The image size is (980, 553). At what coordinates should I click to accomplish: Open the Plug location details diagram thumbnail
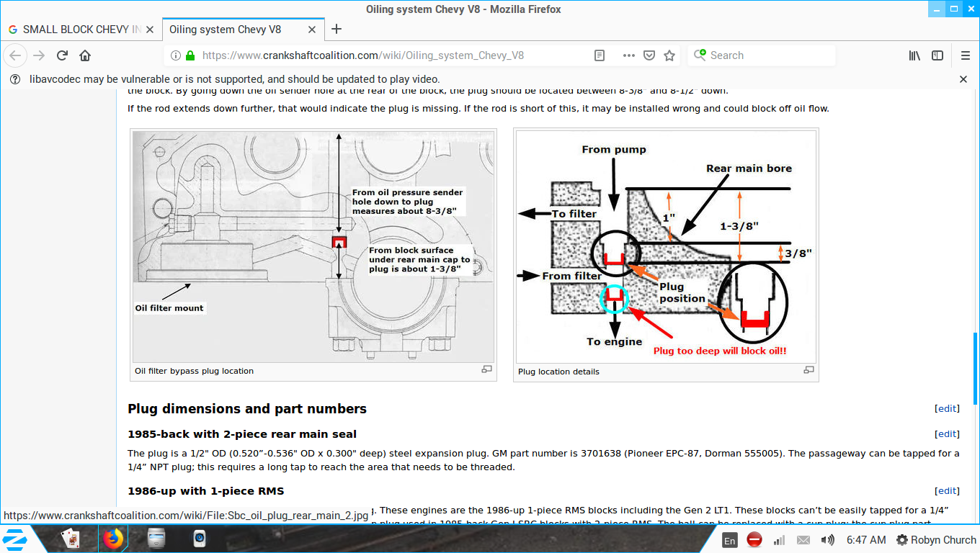point(666,246)
